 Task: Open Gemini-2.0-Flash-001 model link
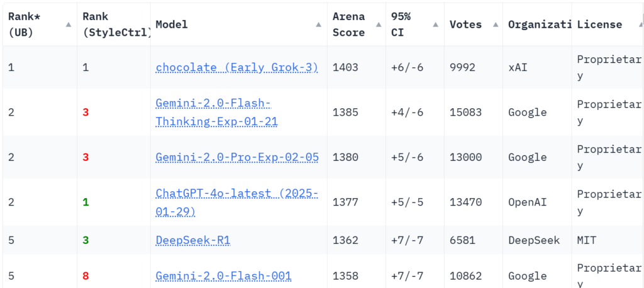223,275
